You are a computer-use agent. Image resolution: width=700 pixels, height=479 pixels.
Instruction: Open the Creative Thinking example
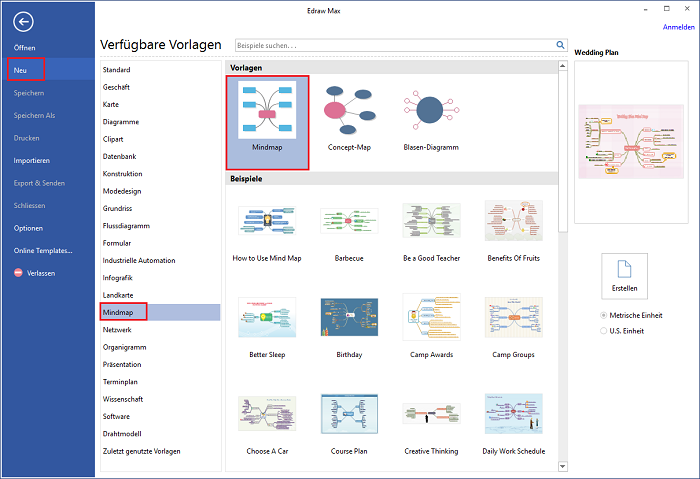pos(431,414)
